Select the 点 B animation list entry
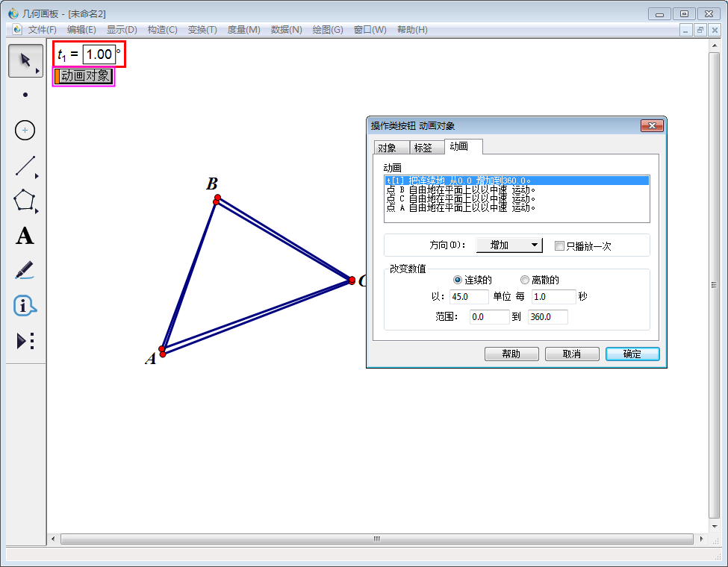 pyautogui.click(x=517, y=189)
